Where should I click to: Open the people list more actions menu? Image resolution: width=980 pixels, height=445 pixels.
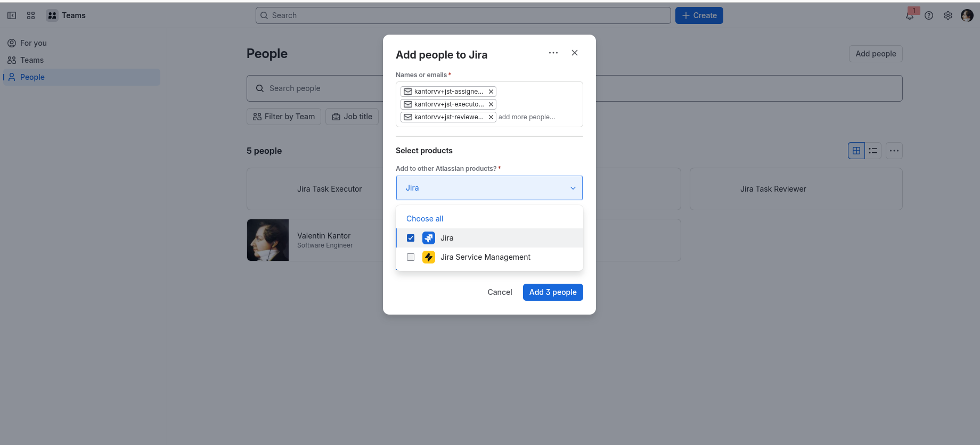pyautogui.click(x=894, y=151)
